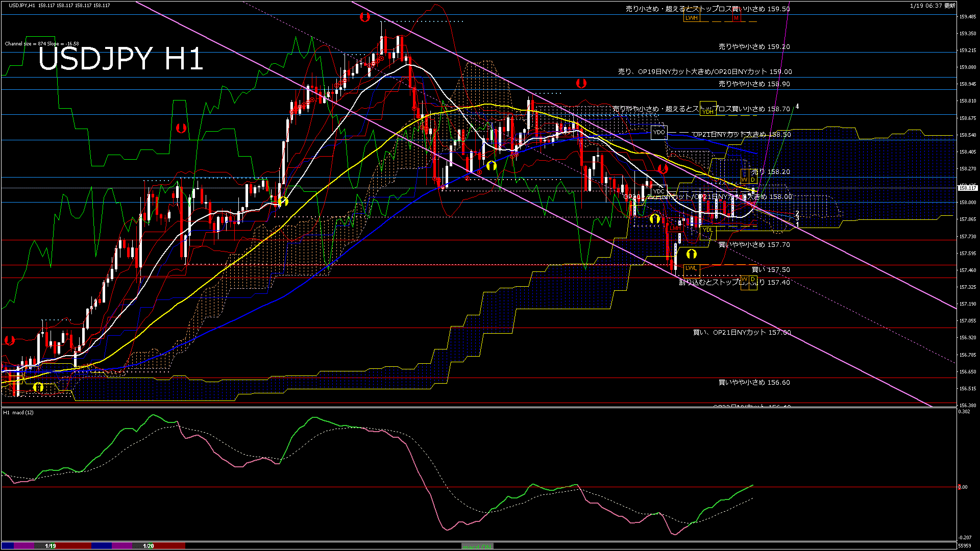Viewport: 980px width, 551px height.
Task: Select the YDC yesterday-close label box
Action: point(658,192)
